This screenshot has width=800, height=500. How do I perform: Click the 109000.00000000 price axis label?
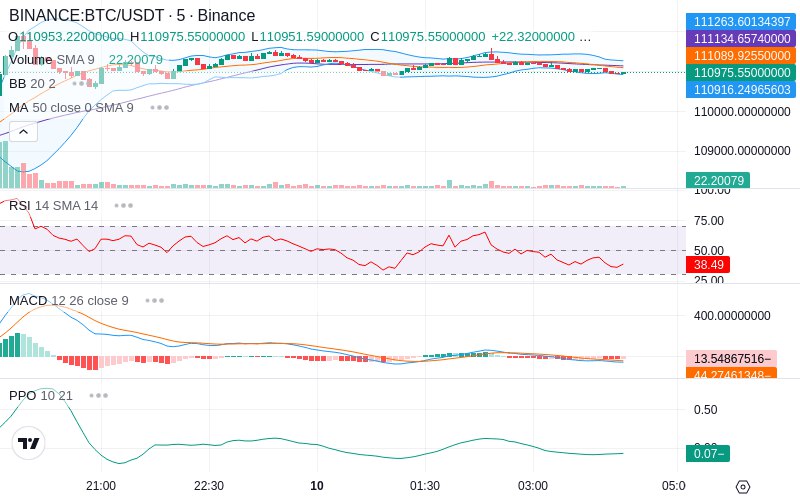[742, 151]
